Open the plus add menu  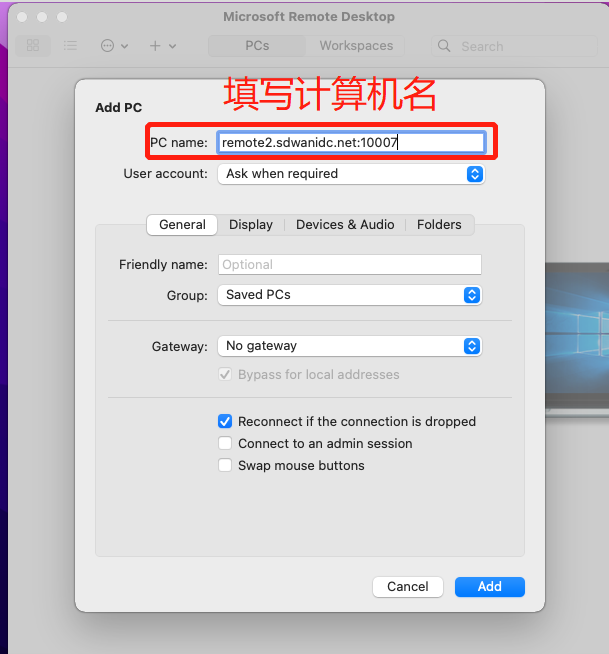pyautogui.click(x=163, y=45)
